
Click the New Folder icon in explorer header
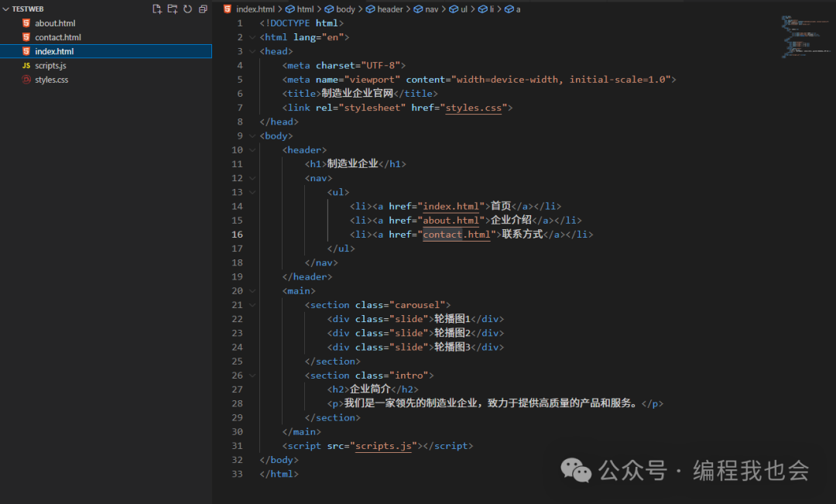point(172,9)
